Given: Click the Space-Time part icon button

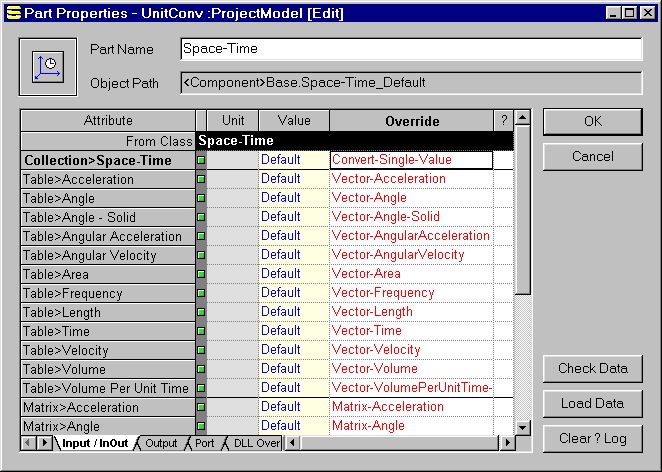Looking at the screenshot, I should pos(47,67).
